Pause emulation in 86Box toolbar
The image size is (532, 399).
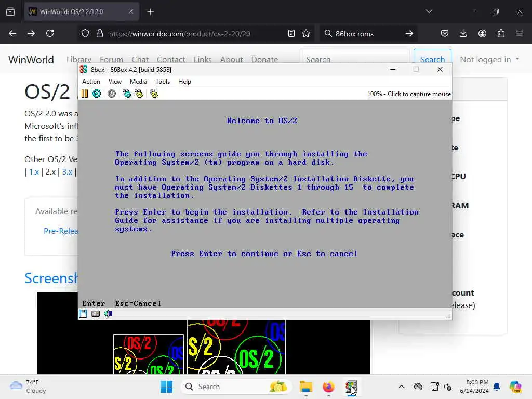[85, 94]
